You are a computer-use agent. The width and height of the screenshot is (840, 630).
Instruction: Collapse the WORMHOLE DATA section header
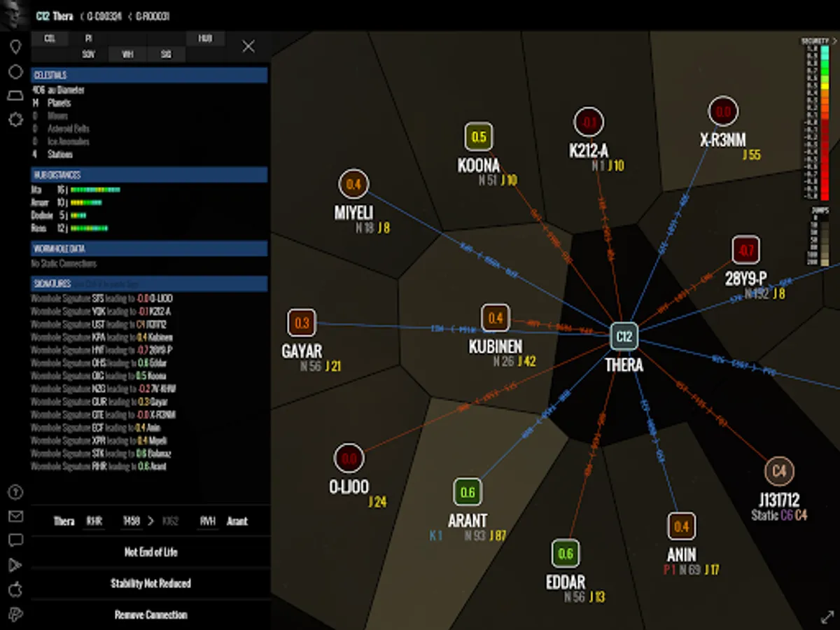pyautogui.click(x=149, y=248)
